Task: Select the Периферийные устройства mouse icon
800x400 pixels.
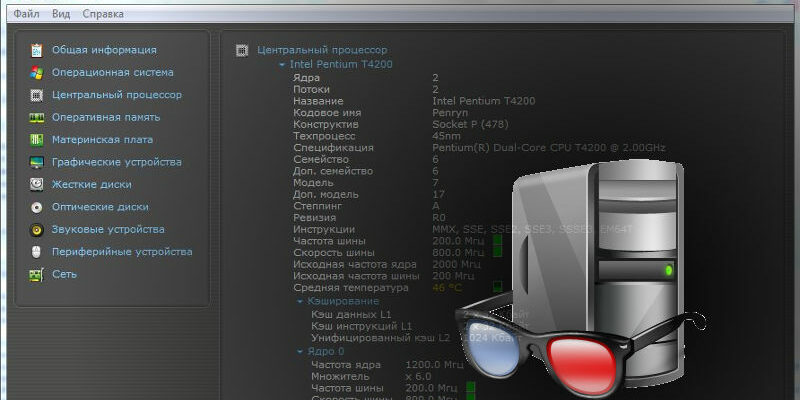Action: click(x=37, y=252)
